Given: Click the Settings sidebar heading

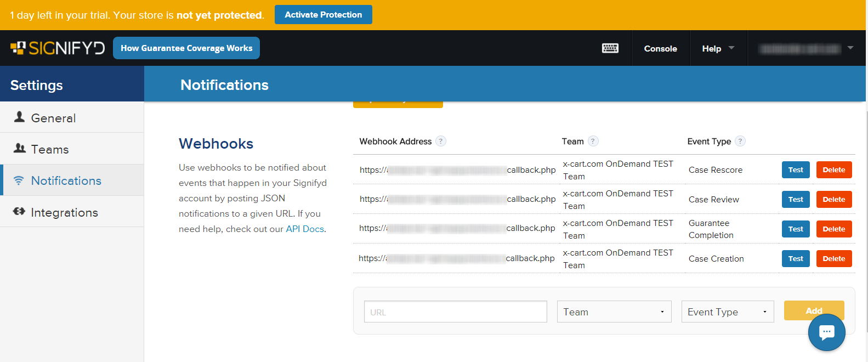Looking at the screenshot, I should pyautogui.click(x=37, y=85).
